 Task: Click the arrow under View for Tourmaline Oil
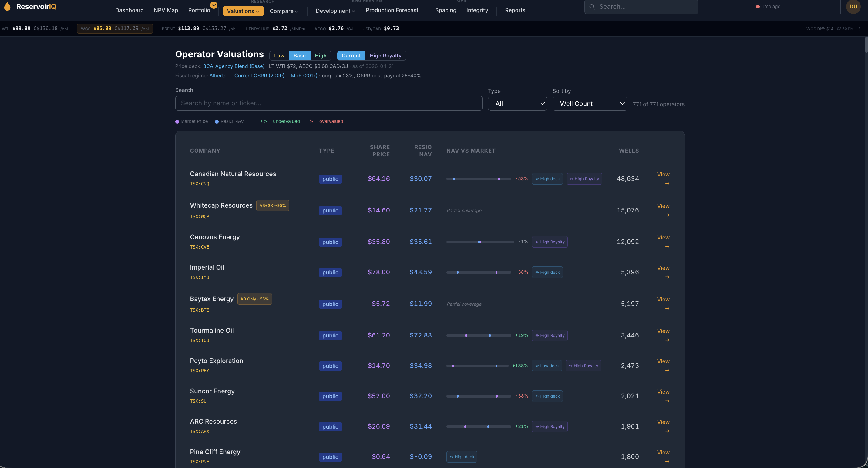point(667,340)
